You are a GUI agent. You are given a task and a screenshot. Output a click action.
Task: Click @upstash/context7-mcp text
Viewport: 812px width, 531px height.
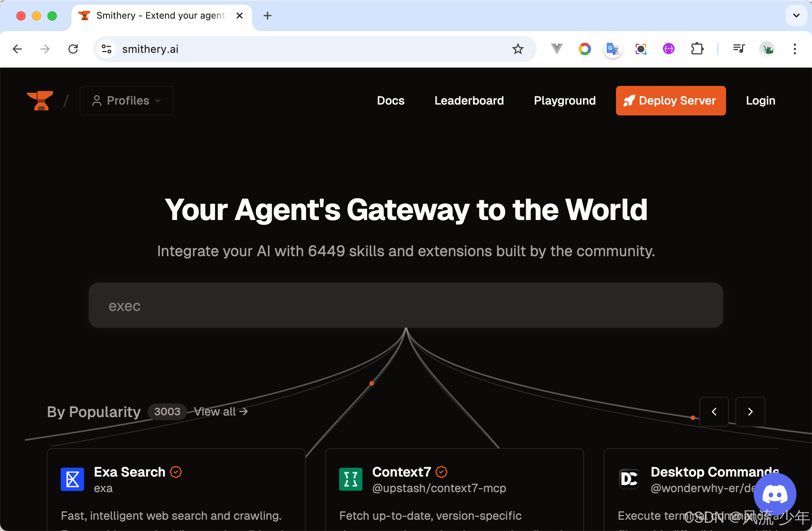[x=439, y=488]
